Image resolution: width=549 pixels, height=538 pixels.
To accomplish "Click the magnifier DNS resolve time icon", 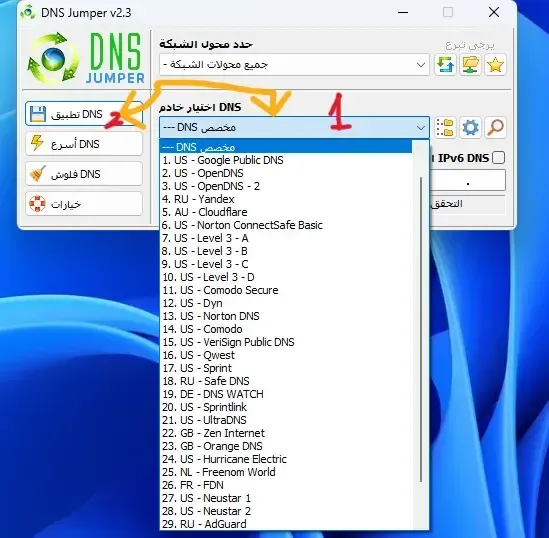I will [495, 127].
